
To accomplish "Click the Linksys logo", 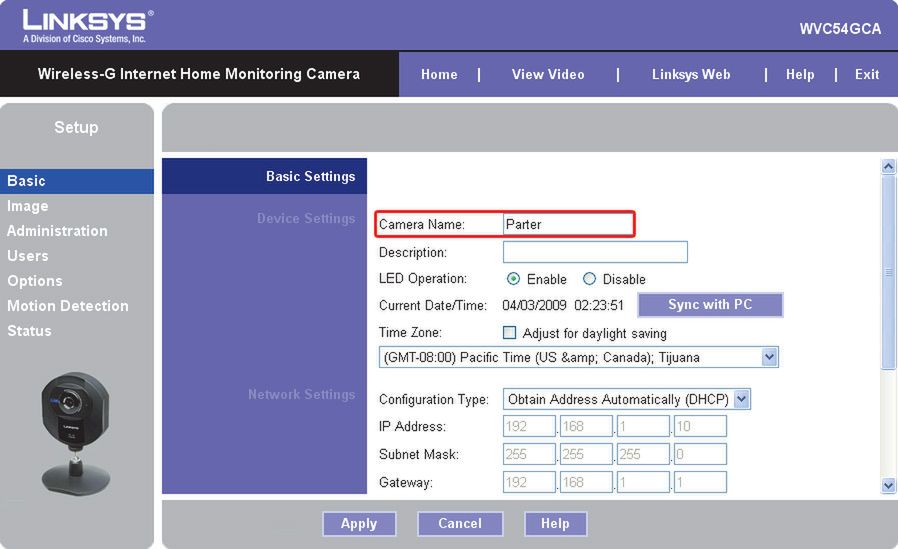I will point(88,26).
